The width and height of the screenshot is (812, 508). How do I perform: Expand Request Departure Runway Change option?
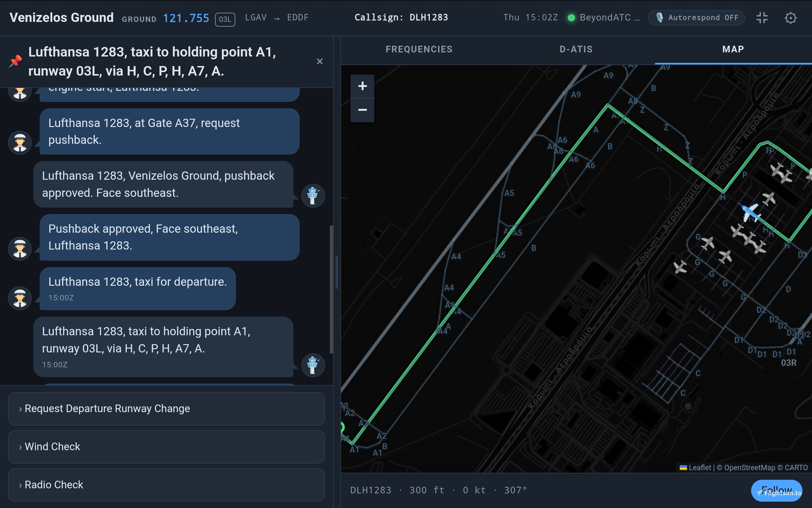[167, 409]
